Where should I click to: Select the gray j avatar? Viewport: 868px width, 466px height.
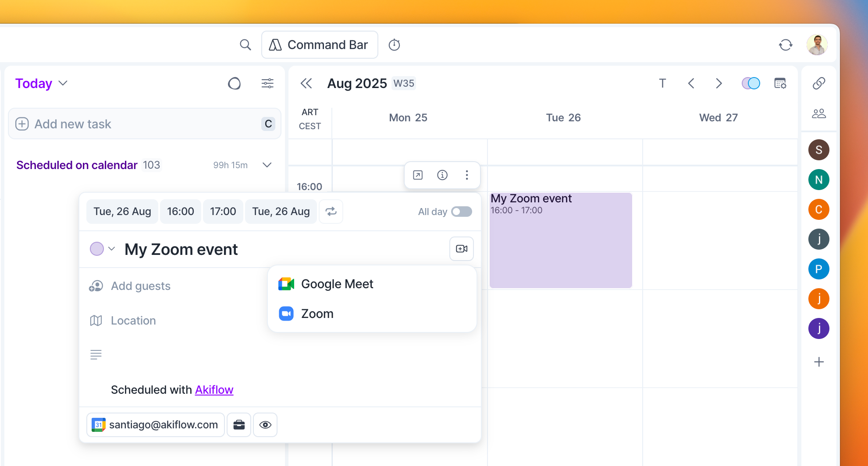click(819, 239)
